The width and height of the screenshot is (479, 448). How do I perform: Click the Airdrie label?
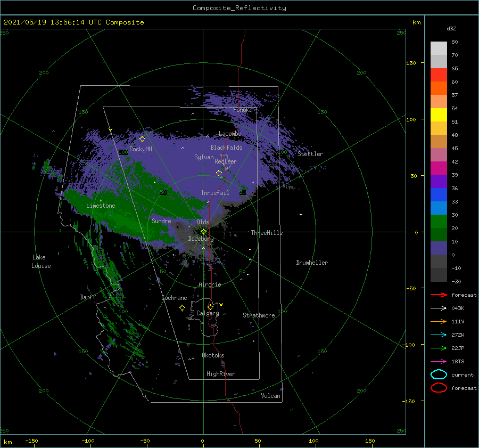pyautogui.click(x=210, y=284)
